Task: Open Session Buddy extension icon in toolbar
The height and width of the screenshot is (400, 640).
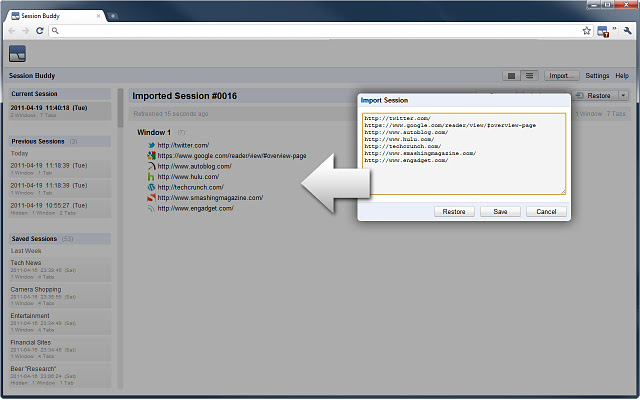Action: tap(603, 31)
